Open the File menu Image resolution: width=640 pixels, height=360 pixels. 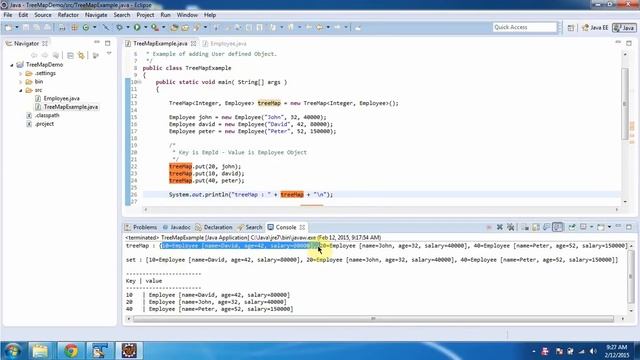coord(8,15)
